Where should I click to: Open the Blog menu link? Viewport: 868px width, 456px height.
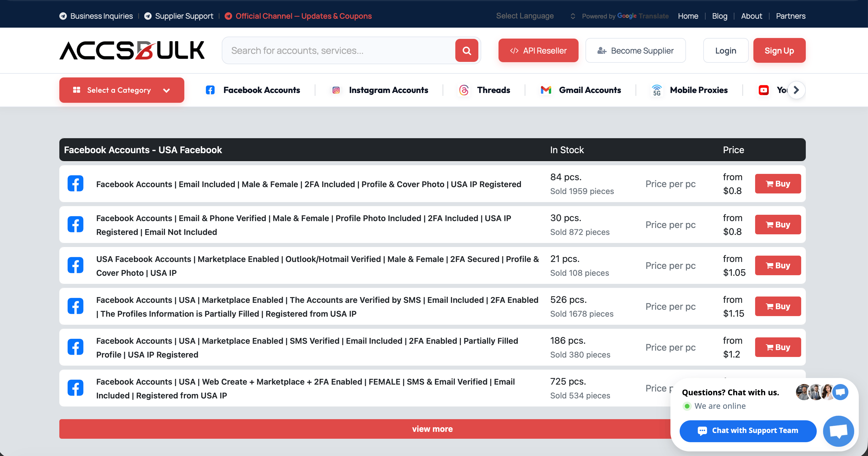720,16
